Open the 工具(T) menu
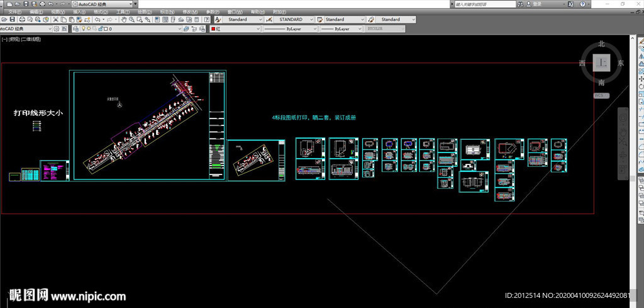The height and width of the screenshot is (308, 644). pos(123,11)
